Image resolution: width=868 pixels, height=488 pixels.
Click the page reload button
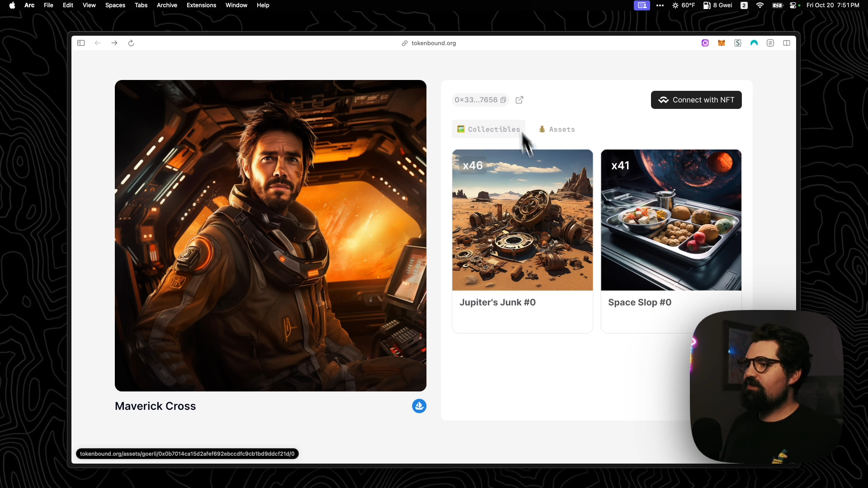pyautogui.click(x=131, y=43)
